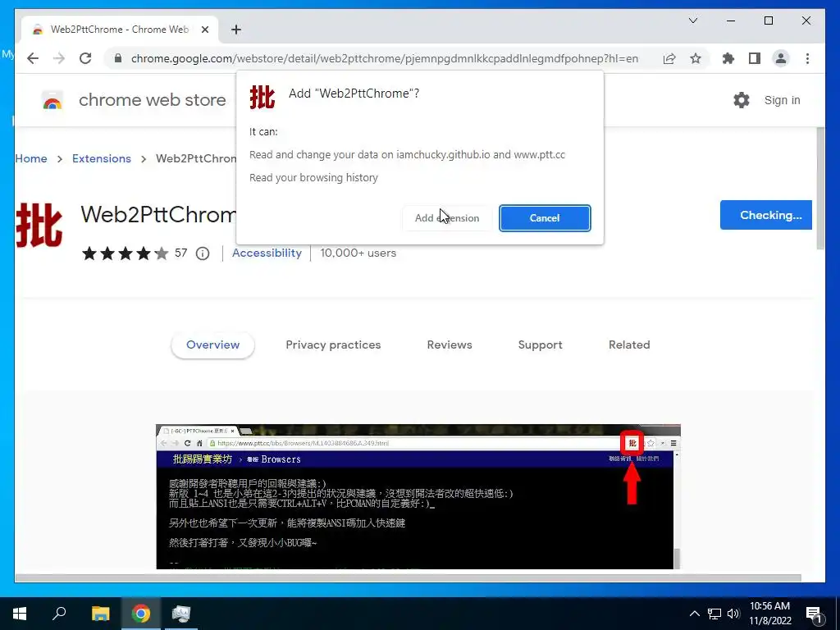Go back using the browser back arrow
Screen dimensions: 840x630
[33, 58]
